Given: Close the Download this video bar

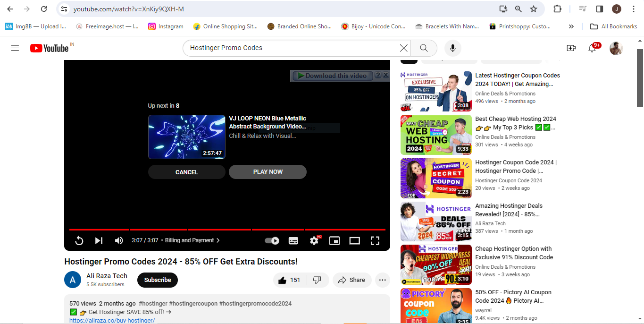Looking at the screenshot, I should click(385, 75).
